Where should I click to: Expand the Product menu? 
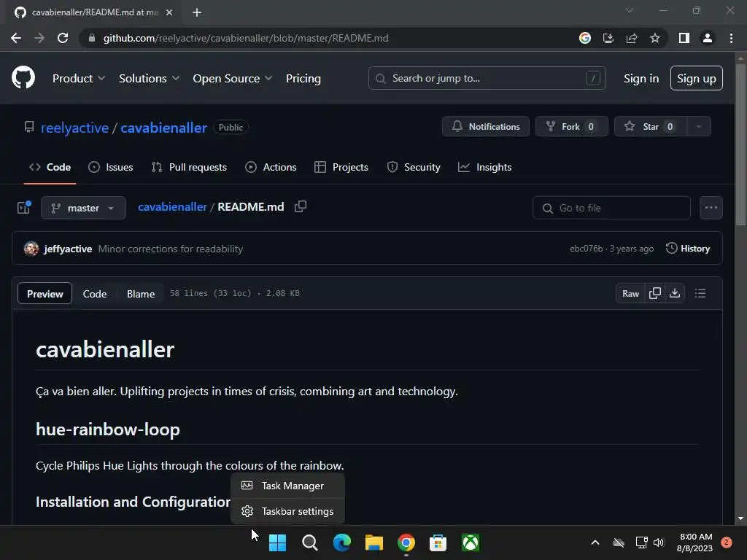pos(79,78)
